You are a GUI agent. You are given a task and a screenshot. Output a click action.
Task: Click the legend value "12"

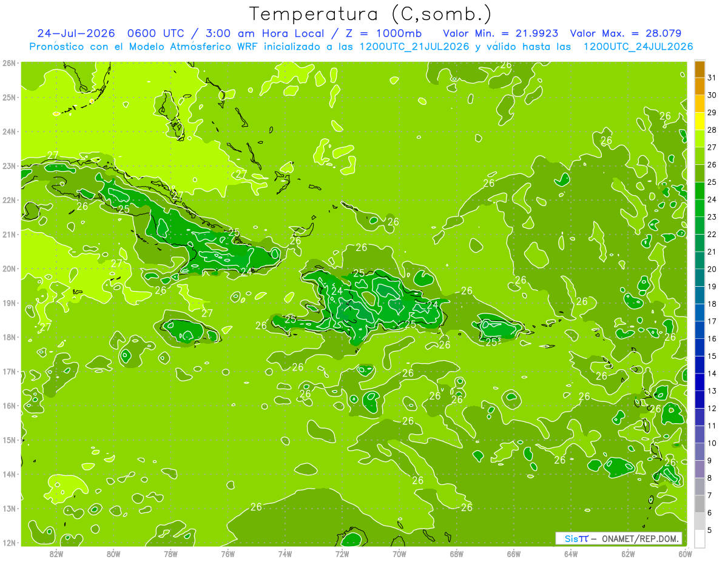pos(712,408)
